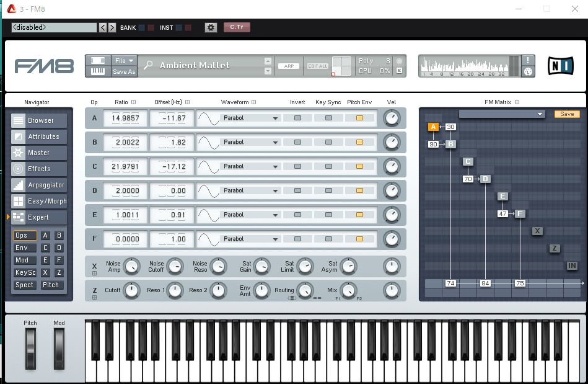This screenshot has height=384, width=588.
Task: Click the wrapper settings gear icon
Action: (x=211, y=27)
